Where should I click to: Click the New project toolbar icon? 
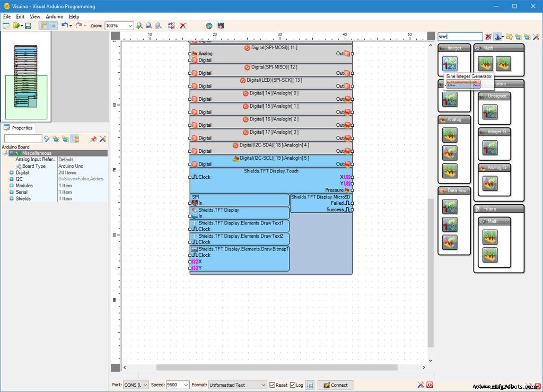coord(6,25)
